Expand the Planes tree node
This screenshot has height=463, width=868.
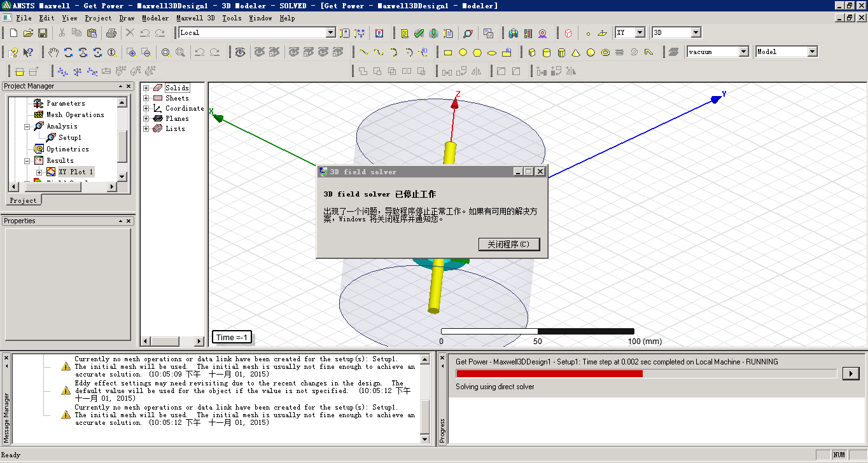[x=146, y=119]
